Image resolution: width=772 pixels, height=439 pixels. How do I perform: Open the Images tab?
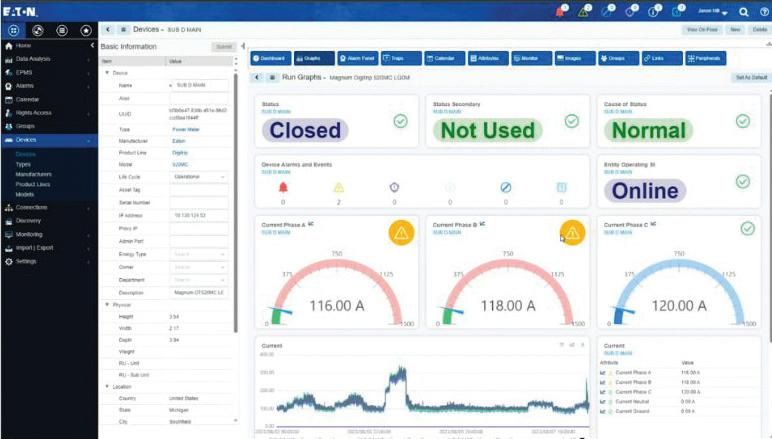[x=575, y=58]
